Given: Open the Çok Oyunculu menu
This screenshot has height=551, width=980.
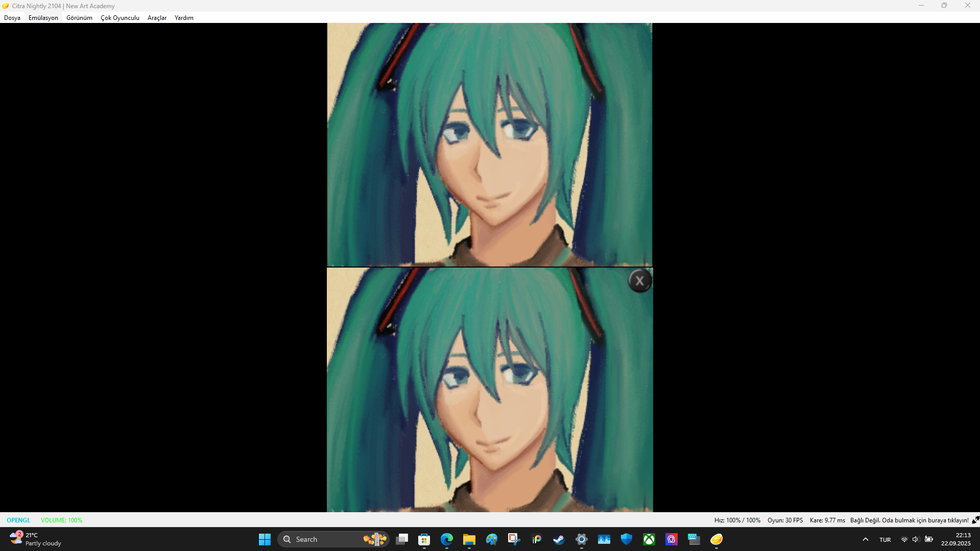Looking at the screenshot, I should 120,17.
